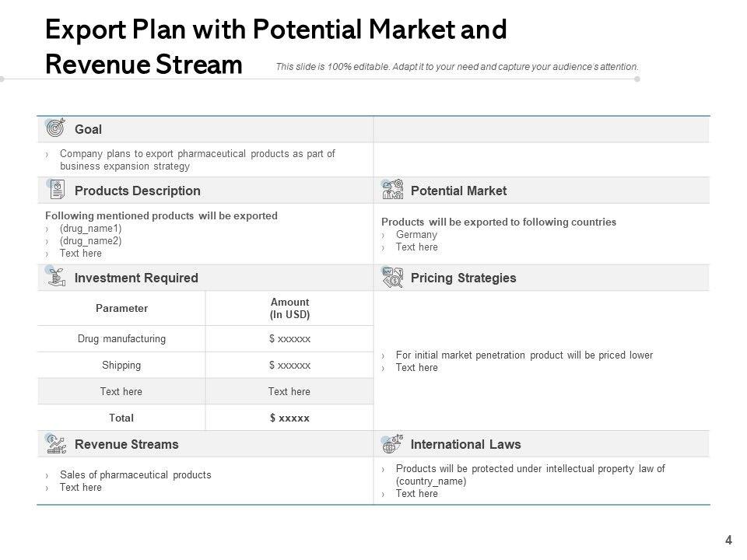The width and height of the screenshot is (747, 560).
Task: Click the 'Sales of pharmaceutical products' bullet
Action: pyautogui.click(x=135, y=475)
